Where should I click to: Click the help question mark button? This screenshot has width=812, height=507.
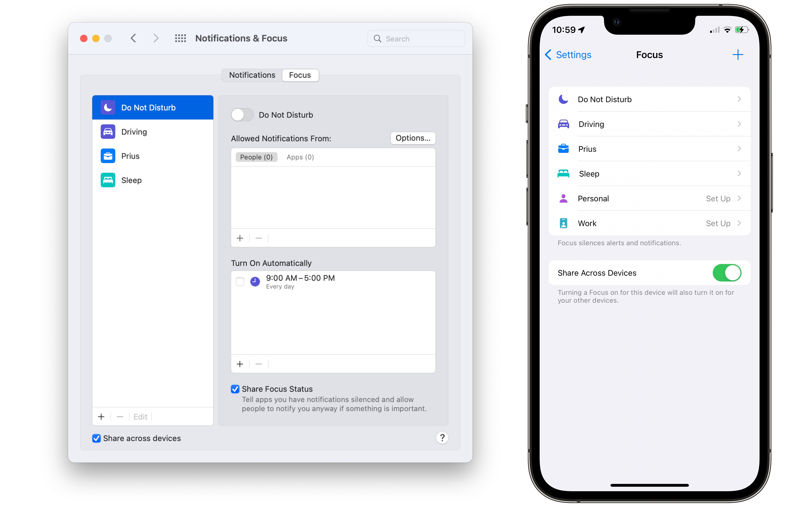tap(442, 438)
